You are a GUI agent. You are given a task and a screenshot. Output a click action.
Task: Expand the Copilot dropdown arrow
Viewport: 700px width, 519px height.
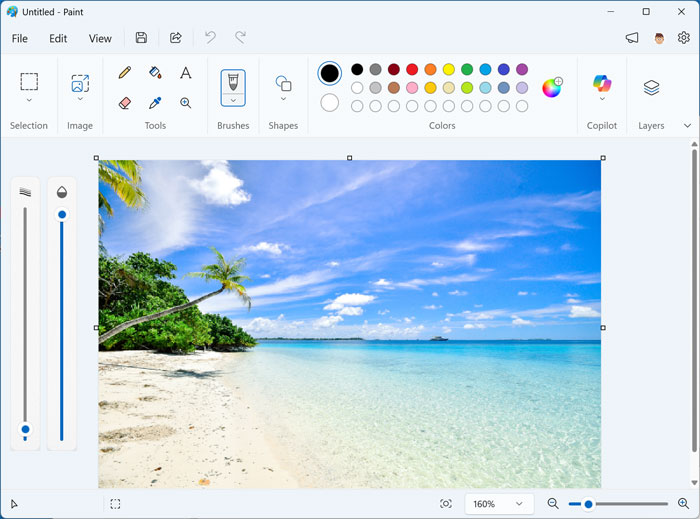coord(602,99)
